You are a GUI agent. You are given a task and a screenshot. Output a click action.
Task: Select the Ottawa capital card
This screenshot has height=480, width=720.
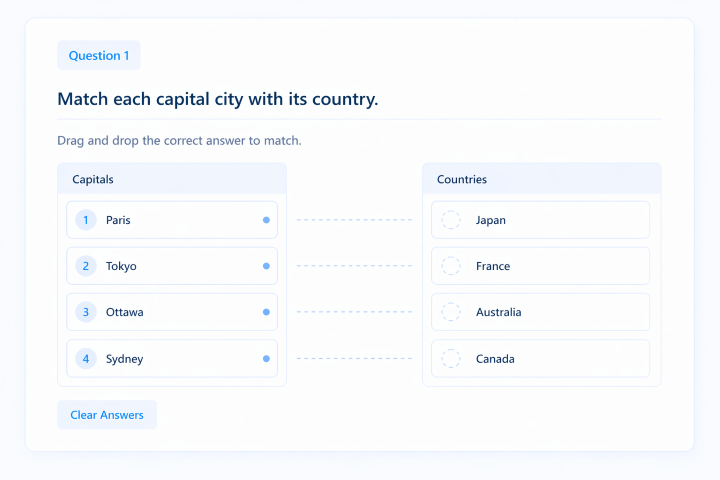[x=172, y=312]
